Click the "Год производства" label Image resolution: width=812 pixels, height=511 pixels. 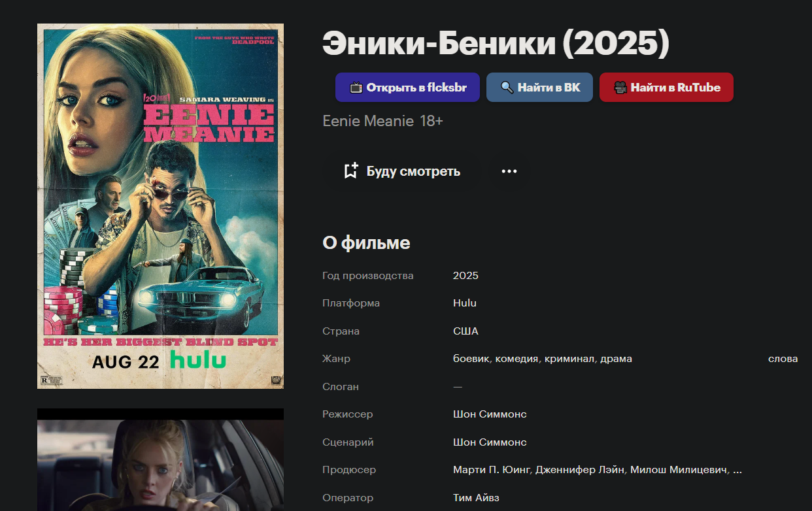(x=368, y=276)
